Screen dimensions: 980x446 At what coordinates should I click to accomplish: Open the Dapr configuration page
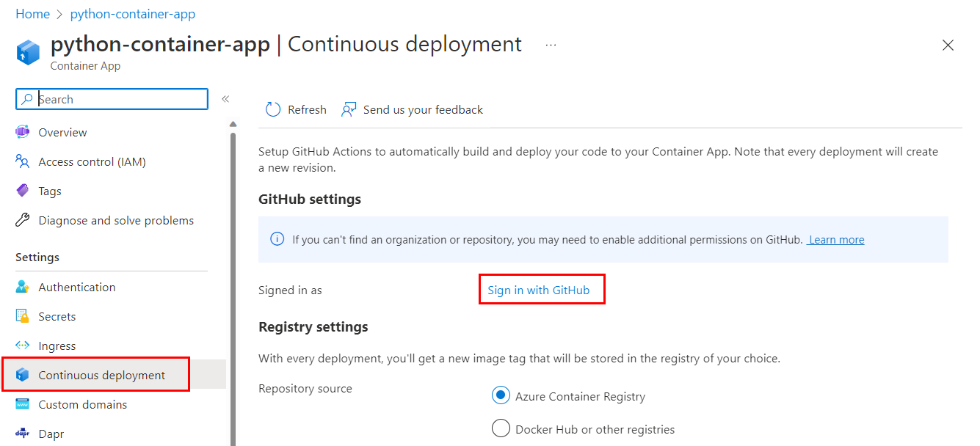tap(48, 434)
